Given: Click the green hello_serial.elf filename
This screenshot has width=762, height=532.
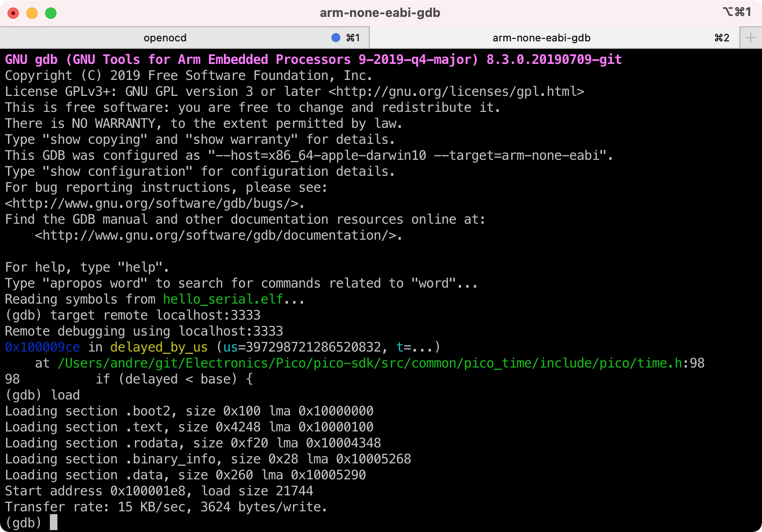Looking at the screenshot, I should 223,299.
